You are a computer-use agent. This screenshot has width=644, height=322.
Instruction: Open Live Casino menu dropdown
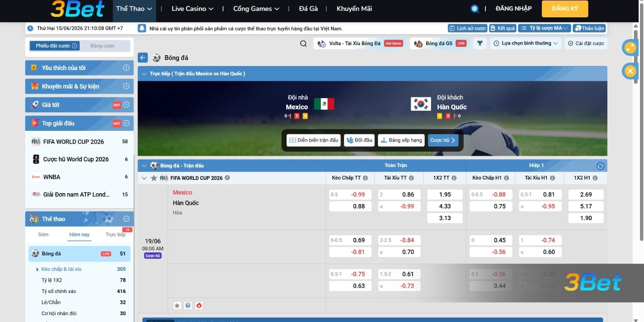[192, 8]
